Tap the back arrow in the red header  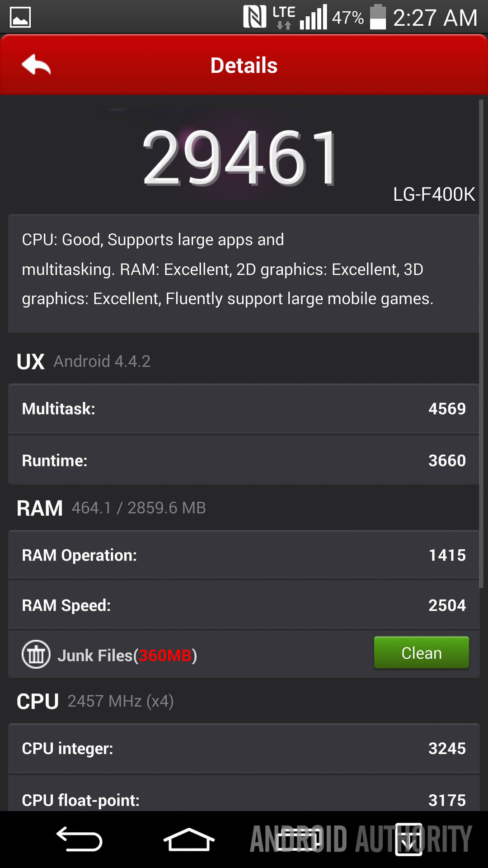pyautogui.click(x=36, y=65)
